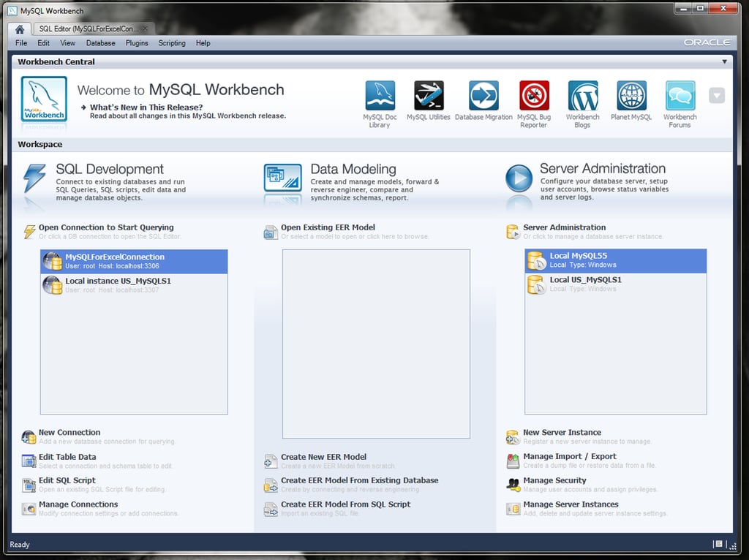Open Workbench Blogs icon
The width and height of the screenshot is (749, 560).
[583, 96]
